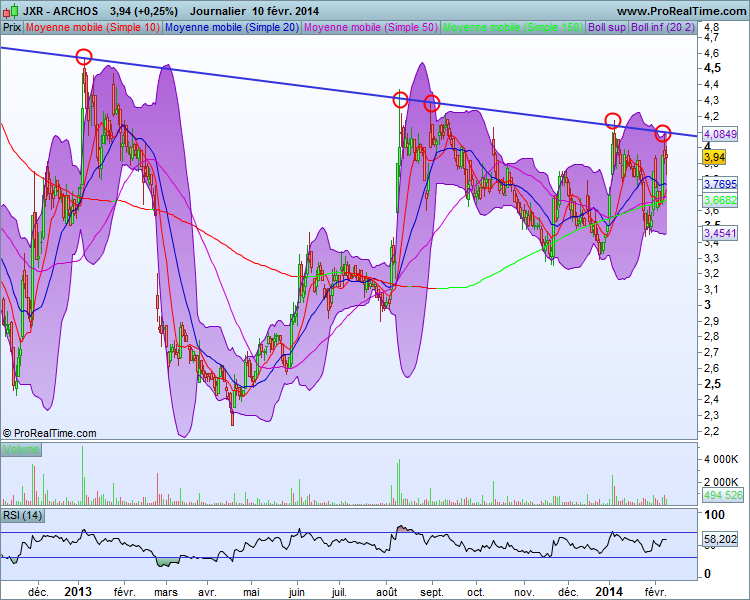Viewport: 750px width, 600px height.
Task: Click the 494 526 volume value tag
Action: (x=723, y=495)
